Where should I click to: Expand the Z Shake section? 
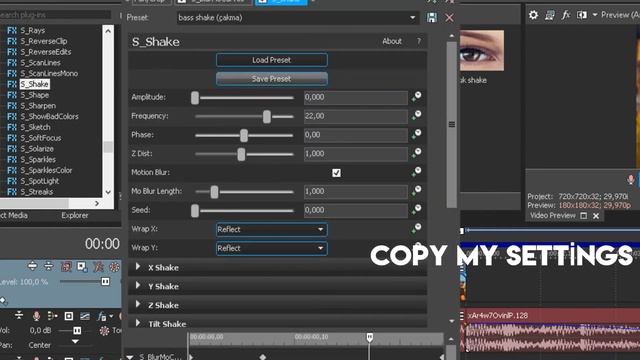[x=138, y=304]
